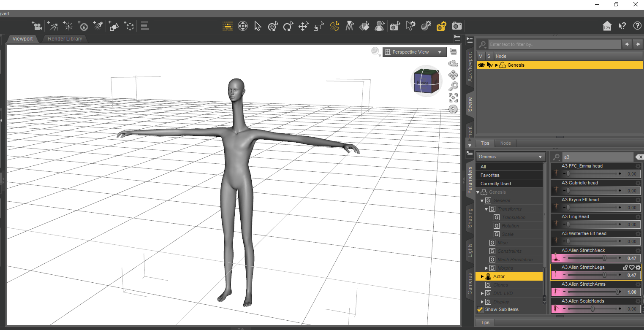Click the frame/zoom magnifier viewport control
This screenshot has height=330, width=644.
453,87
